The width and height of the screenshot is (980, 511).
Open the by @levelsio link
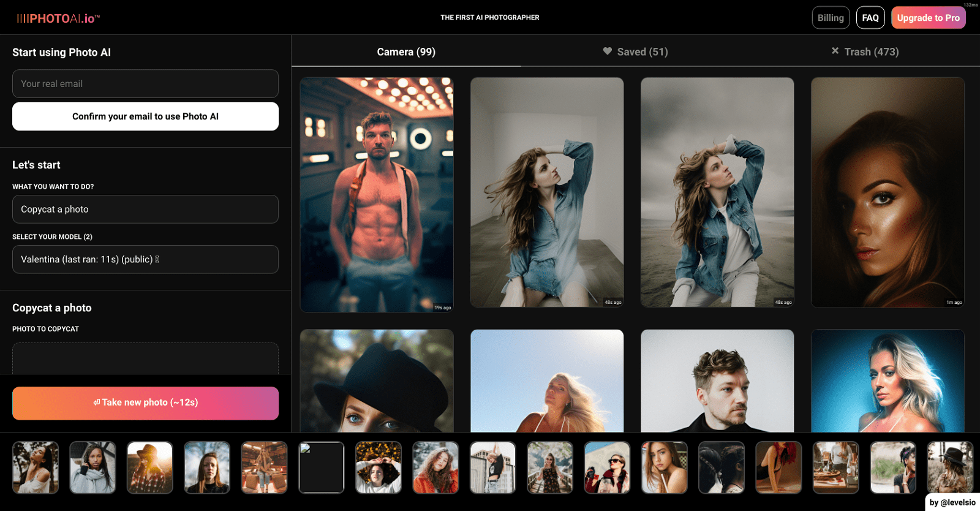click(x=952, y=502)
